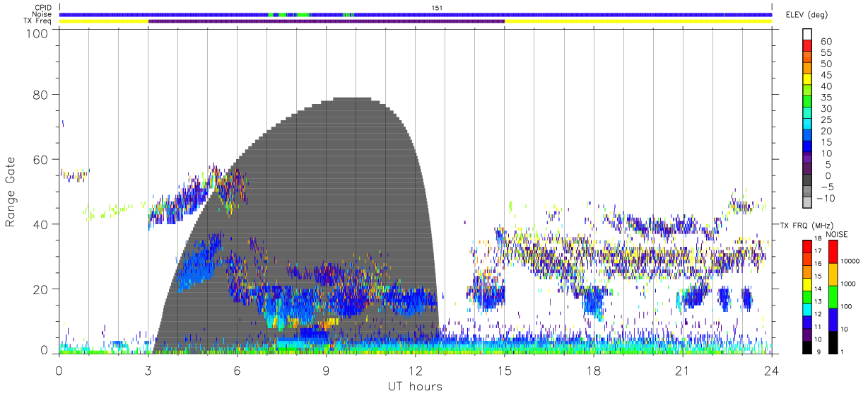The width and height of the screenshot is (868, 401).
Task: Click x-axis tick label '3'
Action: click(148, 370)
